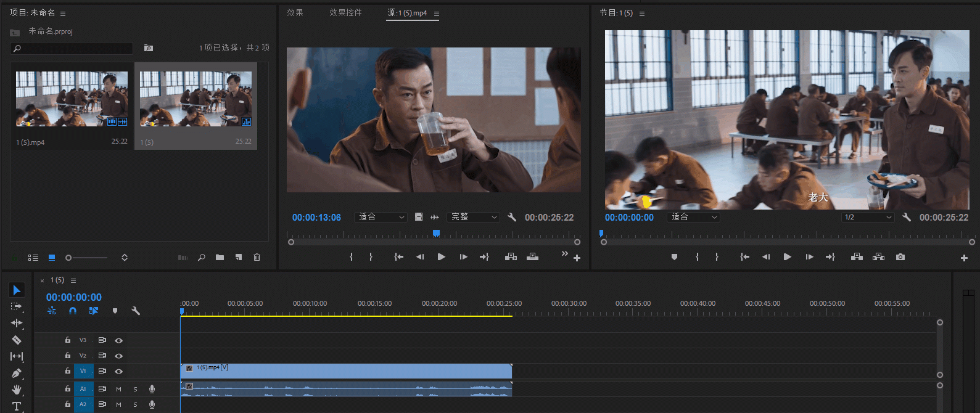Switch Project panel to icon view
This screenshot has height=413, width=980.
click(52, 258)
